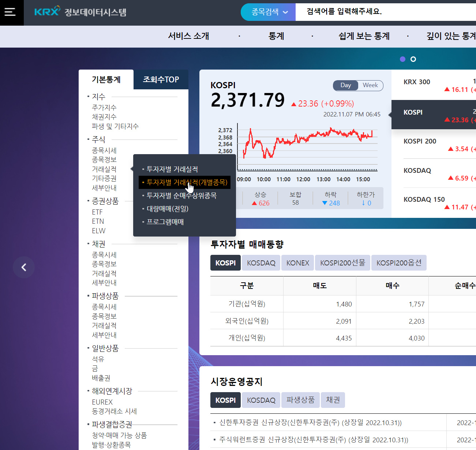
Task: Open the 종목검색 search type dropdown
Action: click(x=268, y=12)
